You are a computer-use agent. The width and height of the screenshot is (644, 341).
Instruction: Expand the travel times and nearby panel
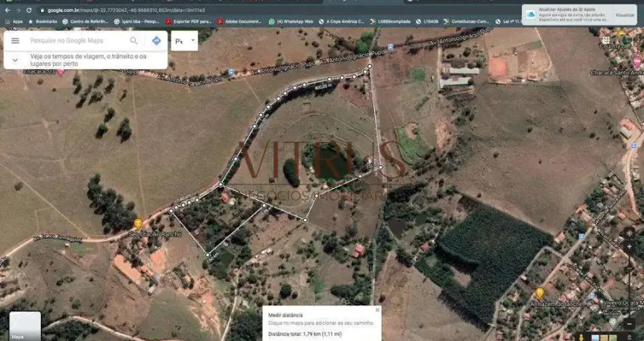pyautogui.click(x=15, y=60)
